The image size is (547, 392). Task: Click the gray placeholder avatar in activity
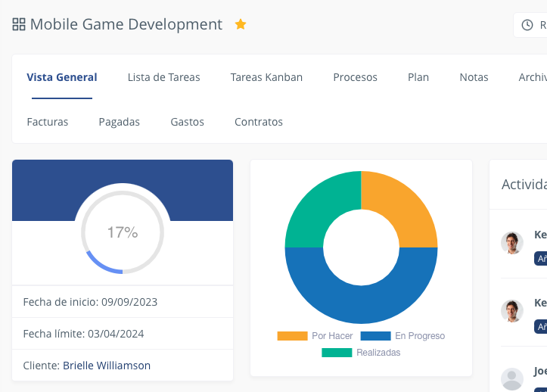tap(512, 378)
